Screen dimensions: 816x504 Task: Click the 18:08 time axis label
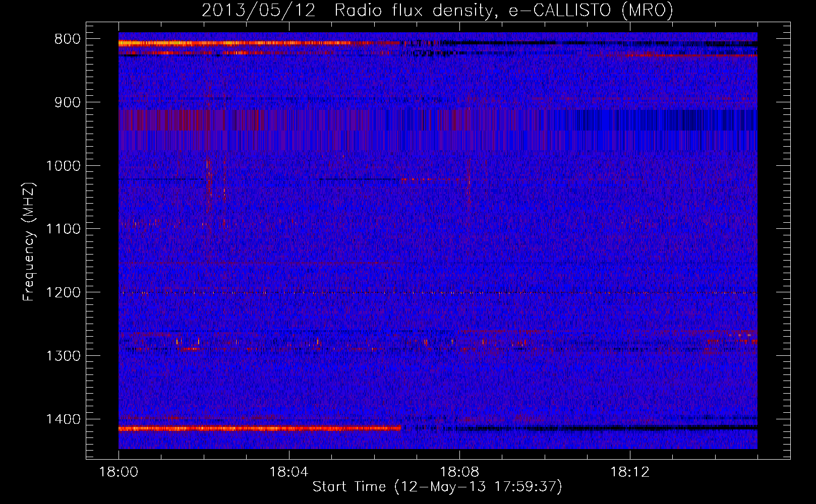(x=459, y=472)
